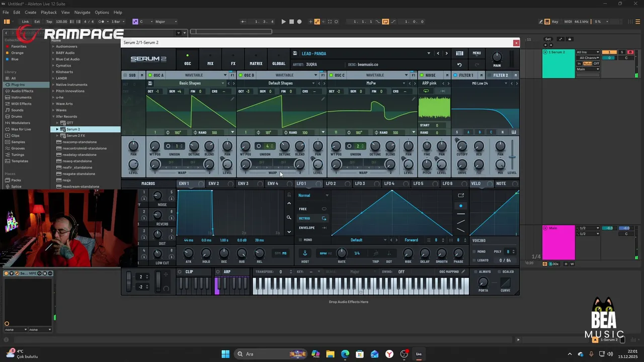Open OSC A Basic Shapes wavetable dropdown
The width and height of the screenshot is (644, 362).
(x=190, y=83)
